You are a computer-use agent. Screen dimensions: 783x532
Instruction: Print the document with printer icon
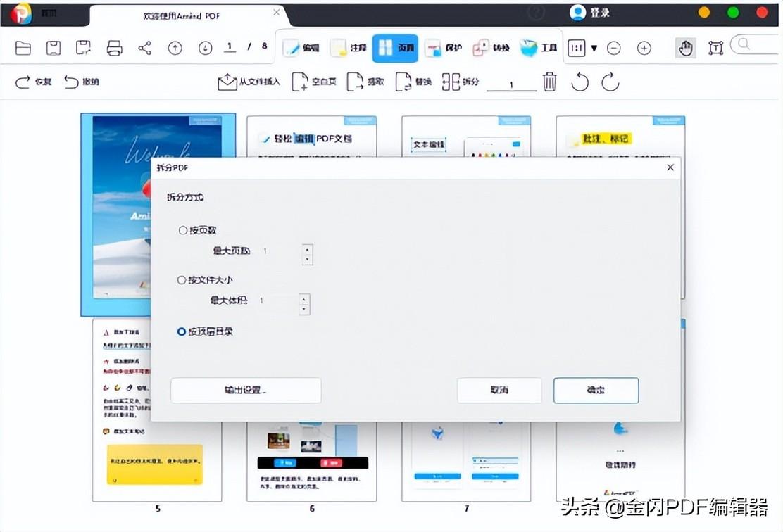pyautogui.click(x=114, y=49)
